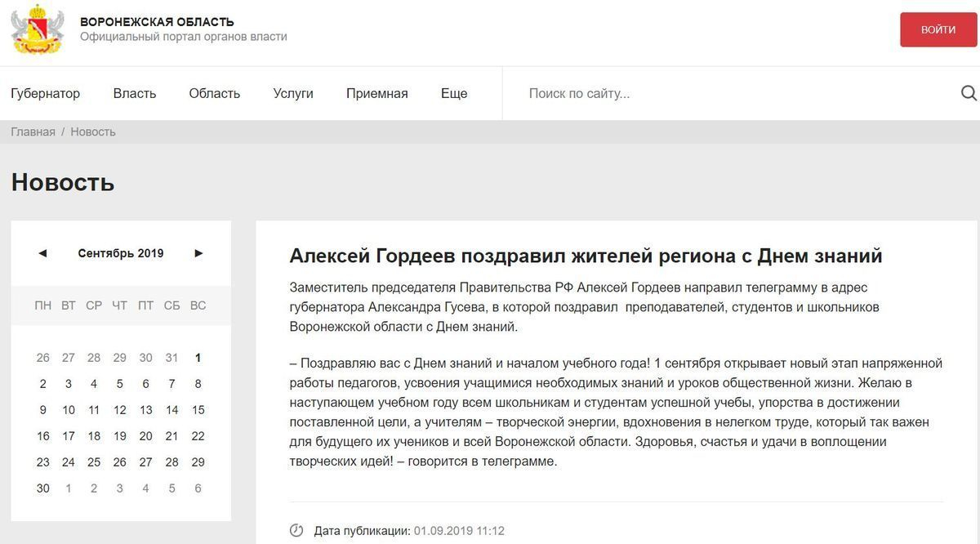Select calendar date 16
Viewport: 980px width, 544px height.
coord(42,436)
